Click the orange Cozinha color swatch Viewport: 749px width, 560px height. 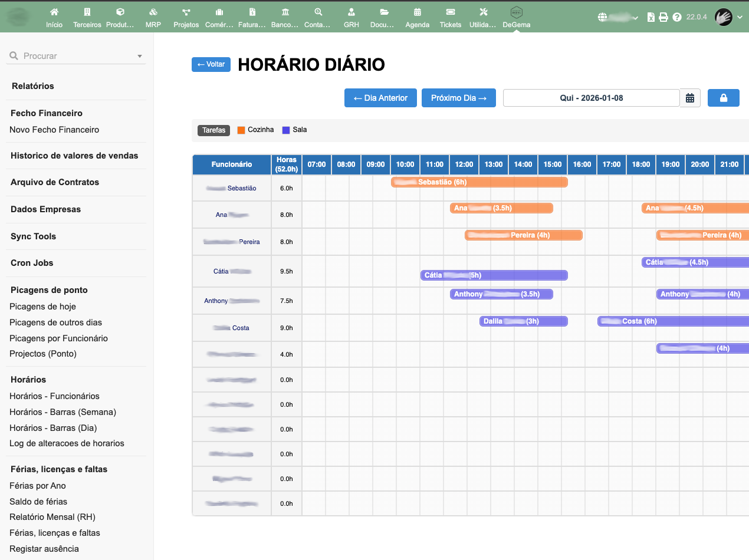tap(241, 130)
